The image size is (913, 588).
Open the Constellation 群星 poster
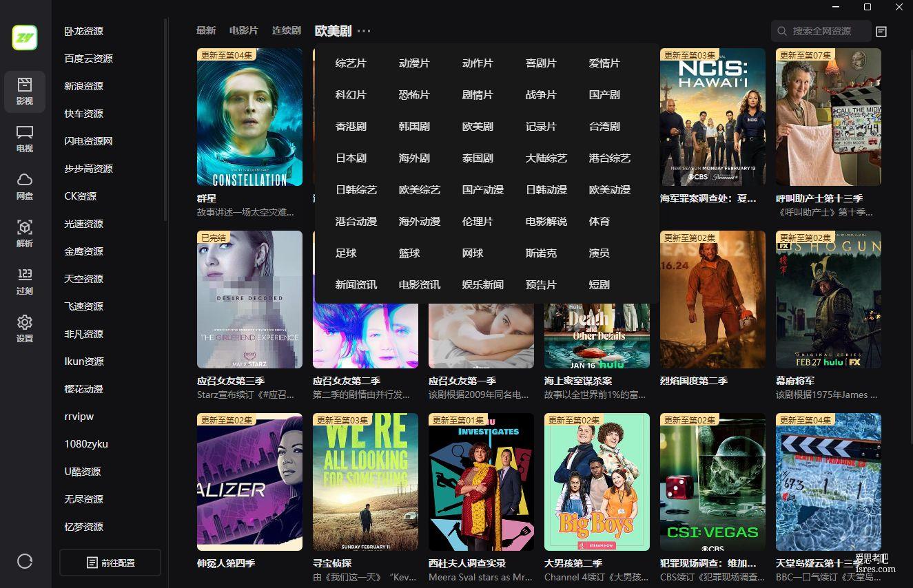click(x=249, y=117)
